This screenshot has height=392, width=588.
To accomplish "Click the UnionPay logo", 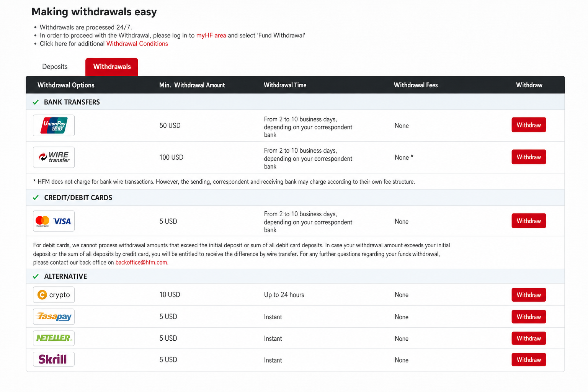I will coord(54,125).
